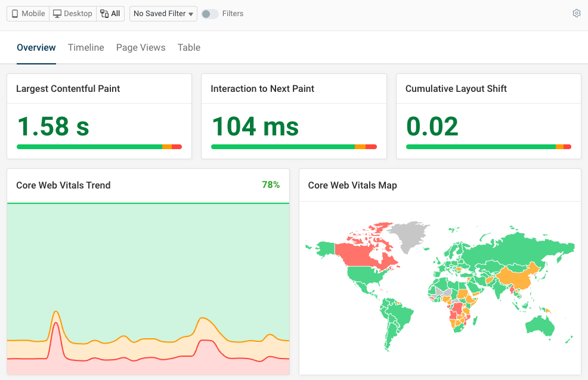This screenshot has width=588, height=380.
Task: Switch to the Timeline tab
Action: coord(85,47)
